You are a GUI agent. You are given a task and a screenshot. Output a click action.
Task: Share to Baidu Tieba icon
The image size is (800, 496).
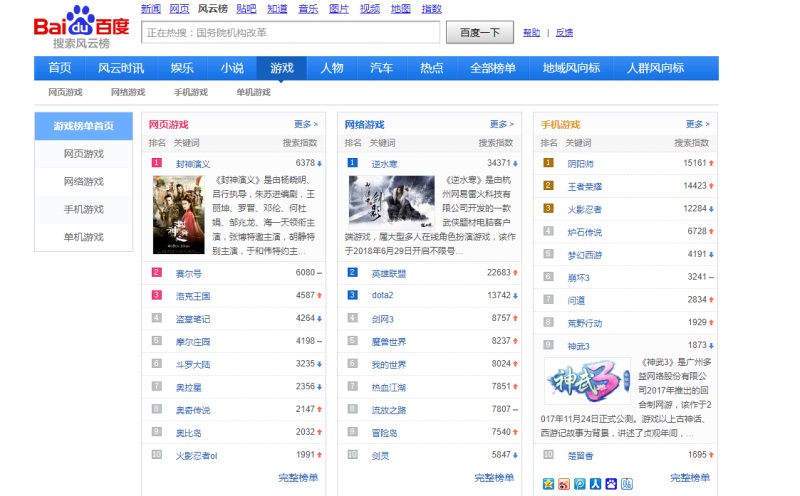pyautogui.click(x=627, y=484)
